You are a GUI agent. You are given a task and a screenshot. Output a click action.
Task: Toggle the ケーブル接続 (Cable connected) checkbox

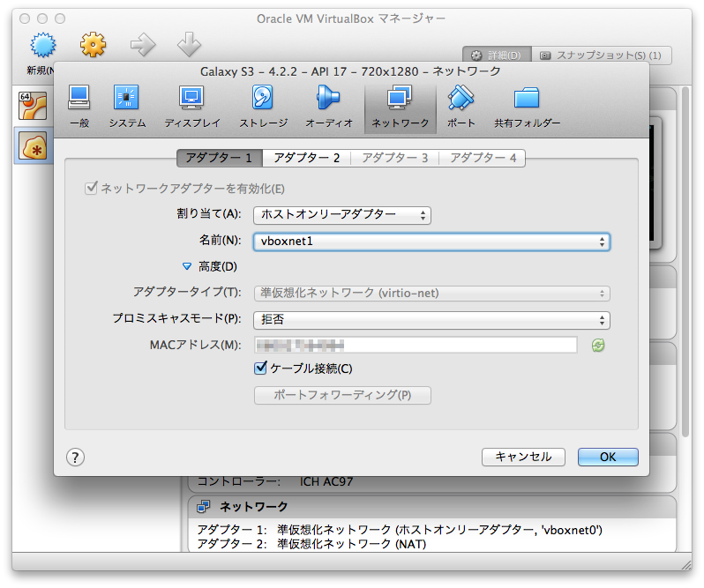pos(260,368)
